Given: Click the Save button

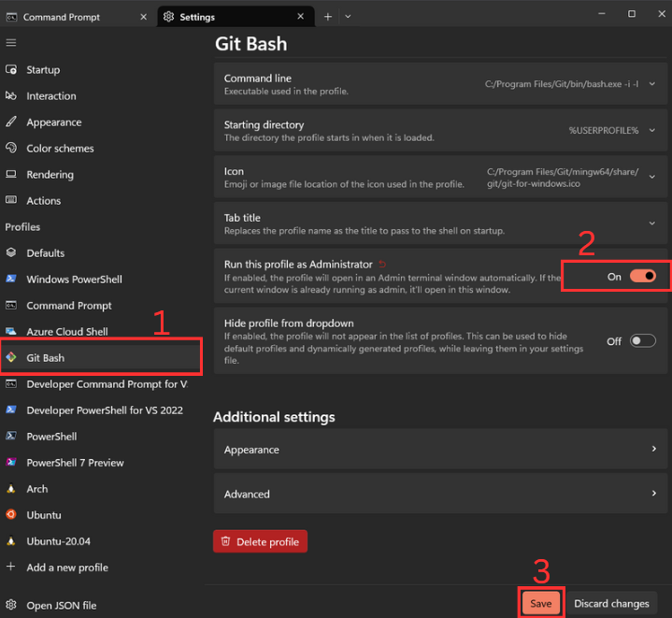Looking at the screenshot, I should (x=541, y=603).
